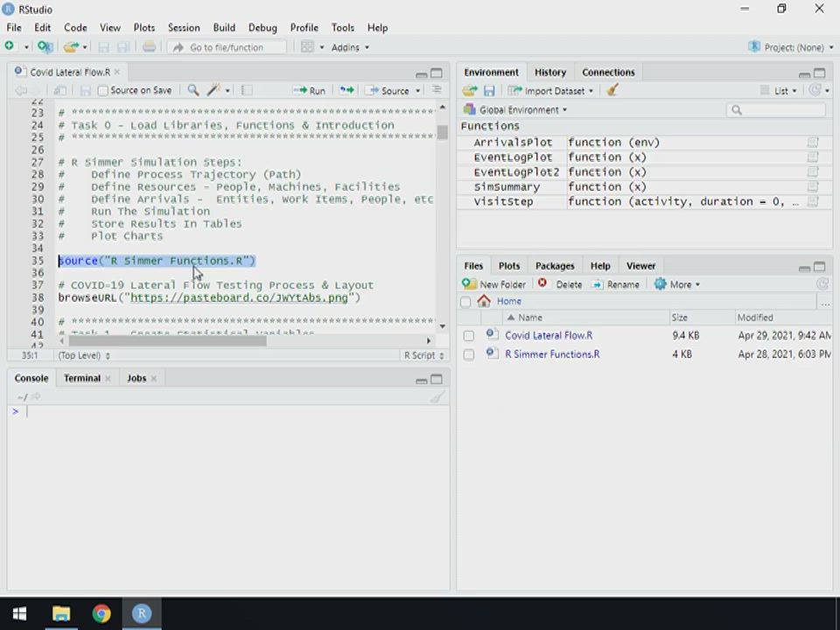
Task: Switch to the Packages tab
Action: click(555, 265)
